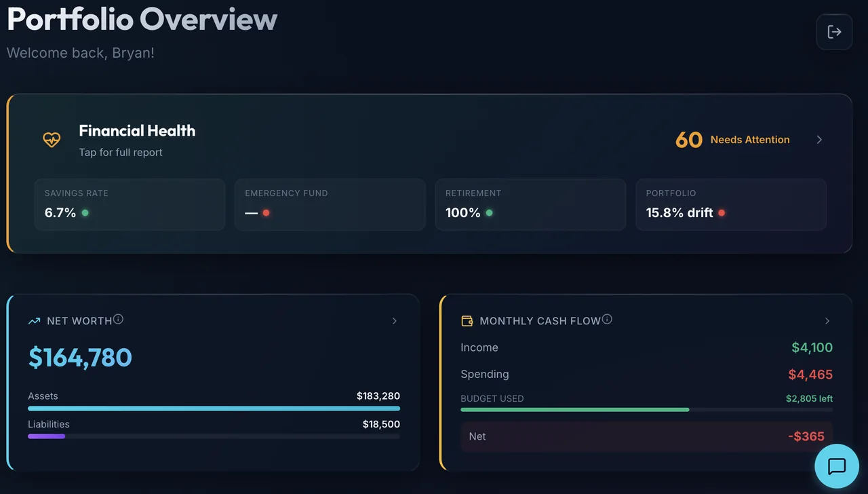Open the chat bubble button
Viewport: 868px width, 494px height.
click(836, 466)
